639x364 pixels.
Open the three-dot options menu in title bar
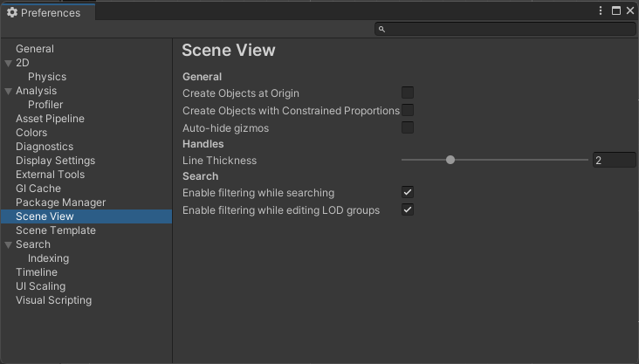[601, 11]
